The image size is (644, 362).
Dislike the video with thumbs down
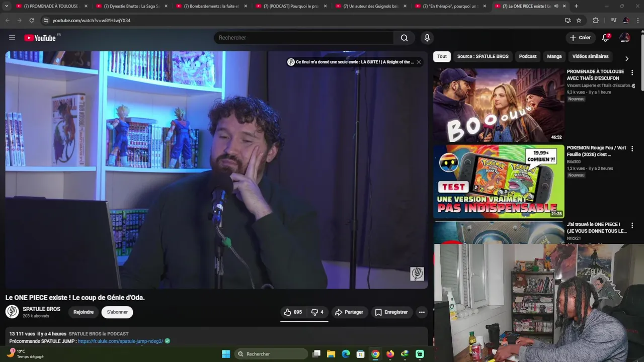[317, 312]
